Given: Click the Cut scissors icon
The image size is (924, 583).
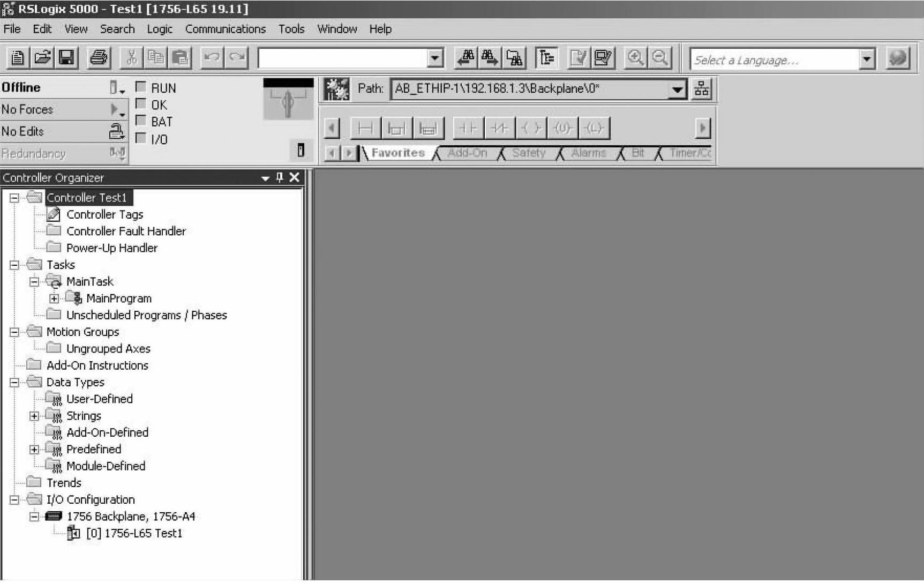Looking at the screenshot, I should tap(131, 57).
